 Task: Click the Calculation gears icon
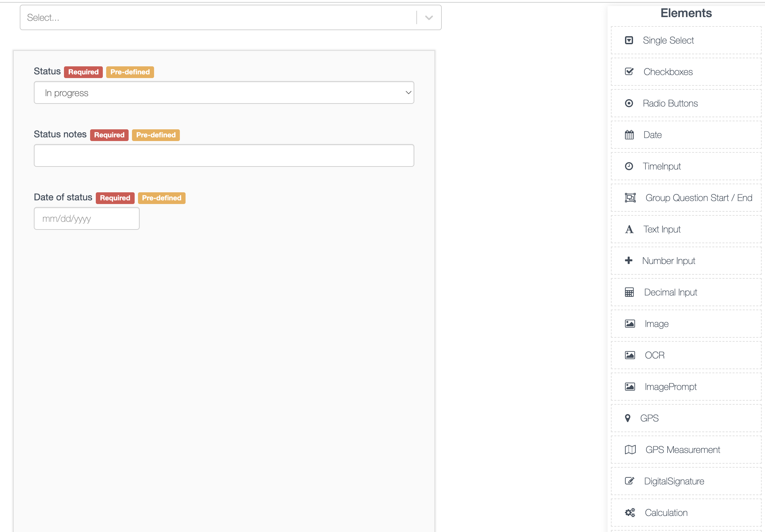(x=630, y=513)
